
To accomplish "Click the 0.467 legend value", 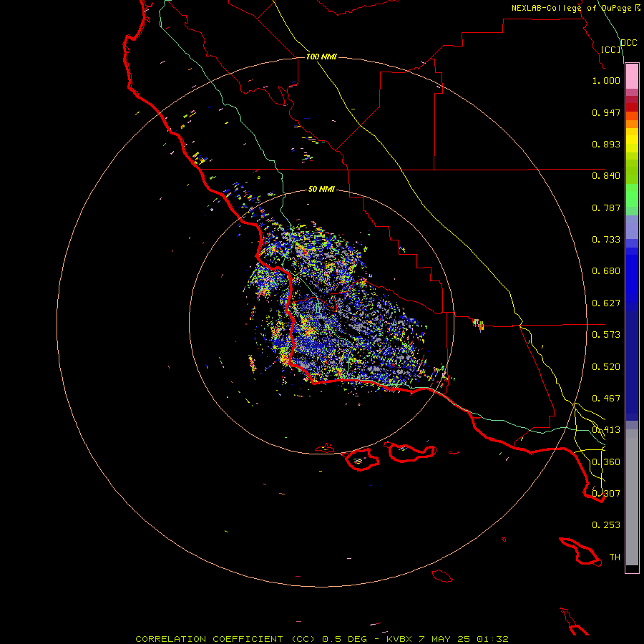I will [x=606, y=399].
